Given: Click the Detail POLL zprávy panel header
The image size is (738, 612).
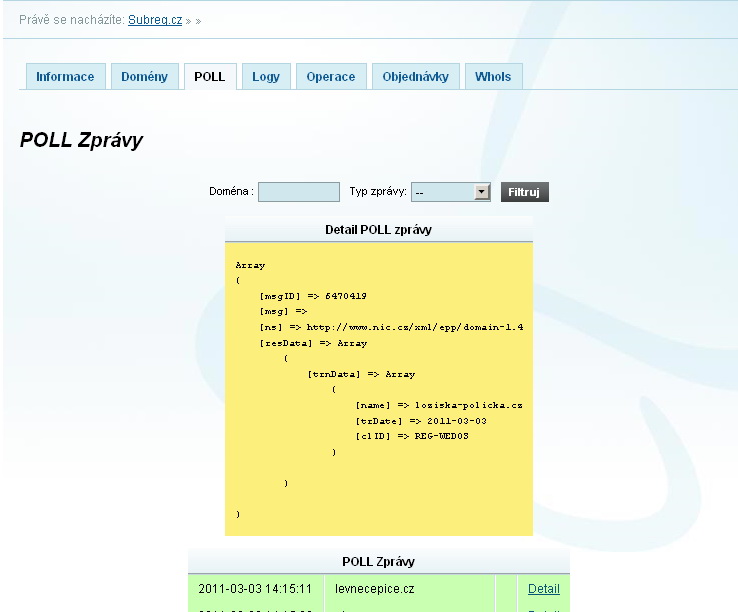Looking at the screenshot, I should 378,230.
